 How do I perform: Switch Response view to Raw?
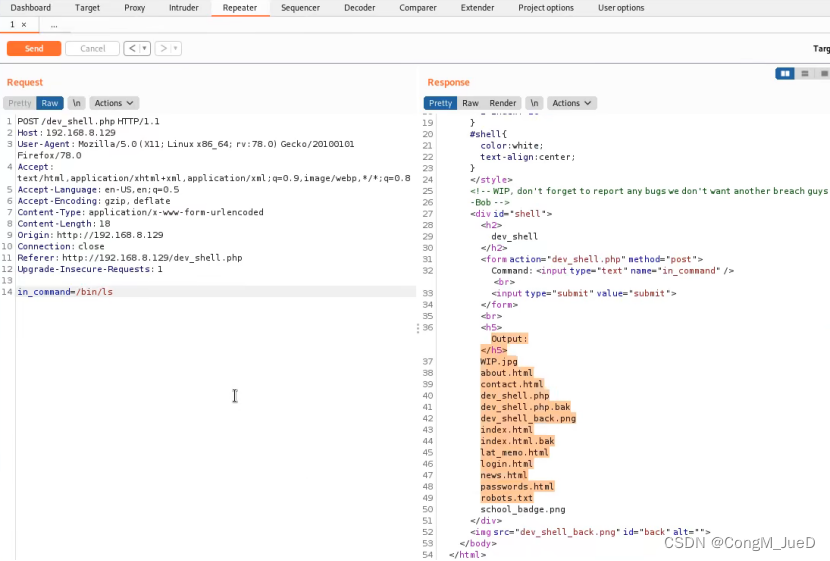[x=470, y=103]
